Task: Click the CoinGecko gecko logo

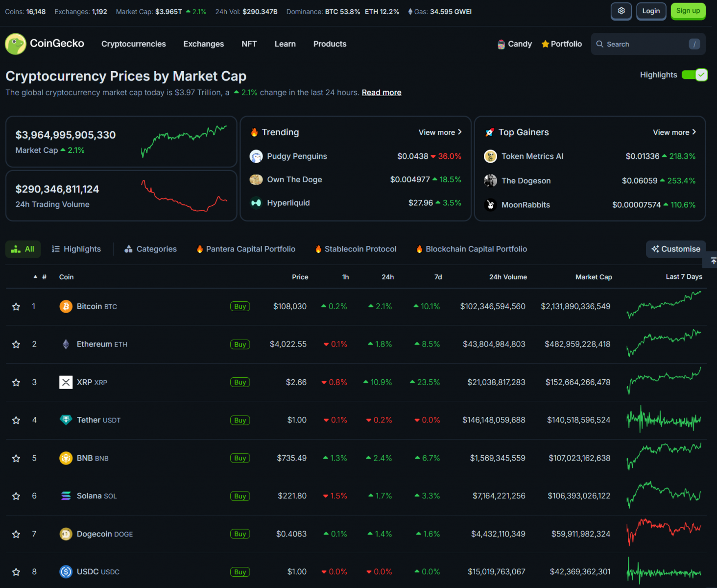Action: point(16,44)
